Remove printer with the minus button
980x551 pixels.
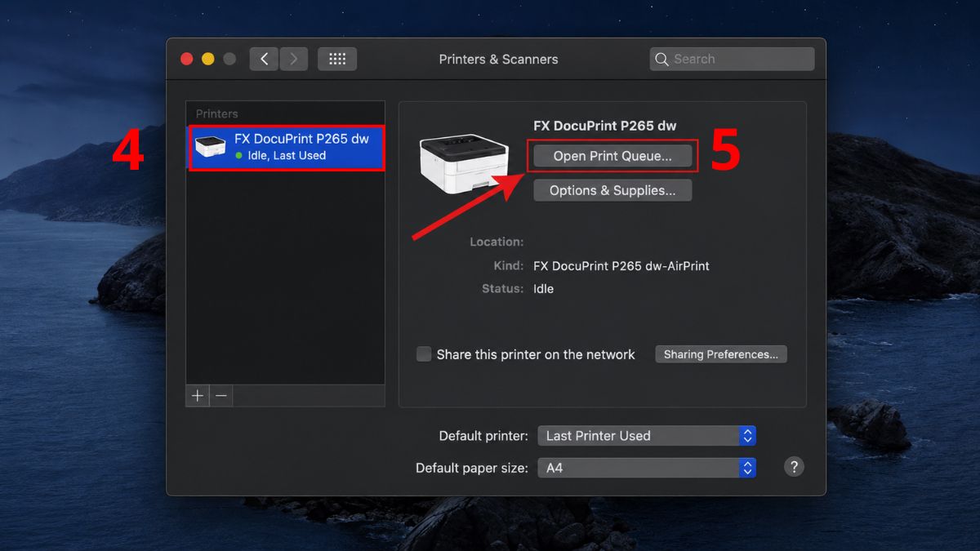pos(221,396)
